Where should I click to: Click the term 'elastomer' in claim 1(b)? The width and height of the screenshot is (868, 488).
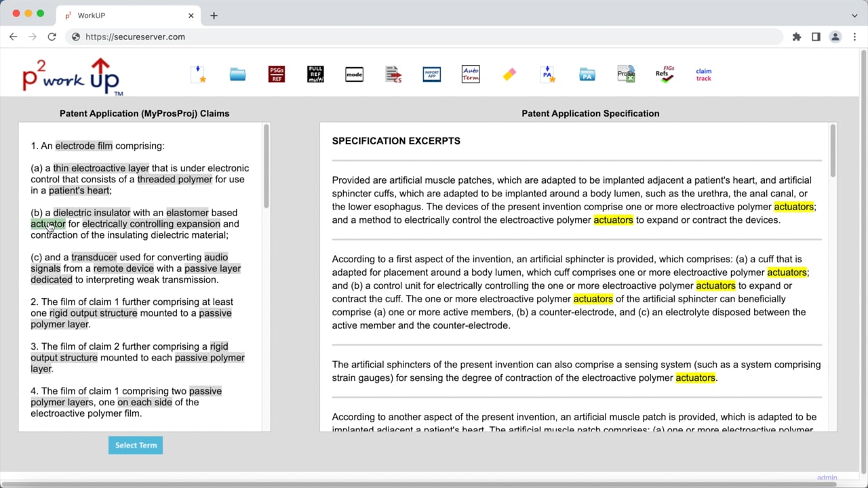click(x=188, y=213)
